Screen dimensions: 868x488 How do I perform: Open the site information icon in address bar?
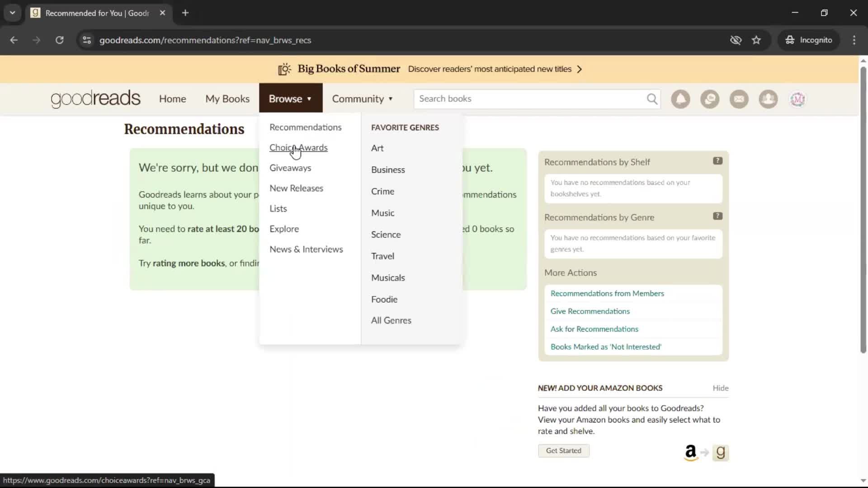[x=87, y=40]
